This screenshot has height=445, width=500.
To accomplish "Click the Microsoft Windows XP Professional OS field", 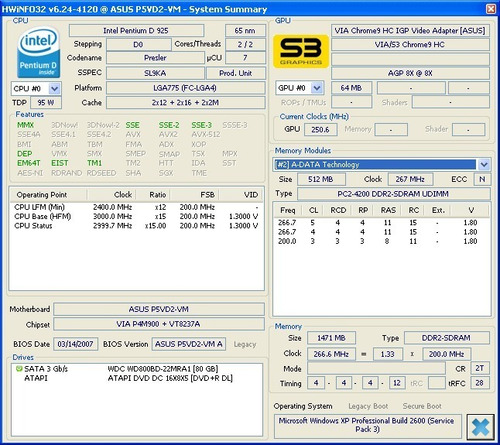I will (x=367, y=425).
